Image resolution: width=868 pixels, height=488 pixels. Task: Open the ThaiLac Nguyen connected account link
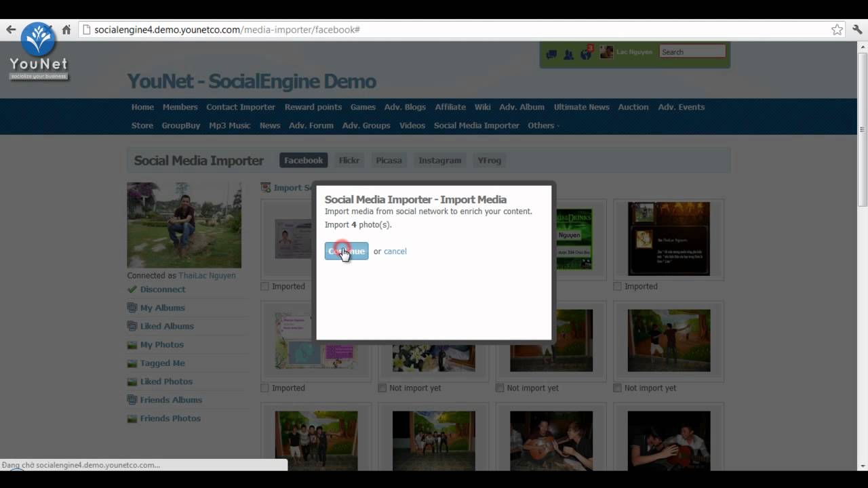click(207, 276)
